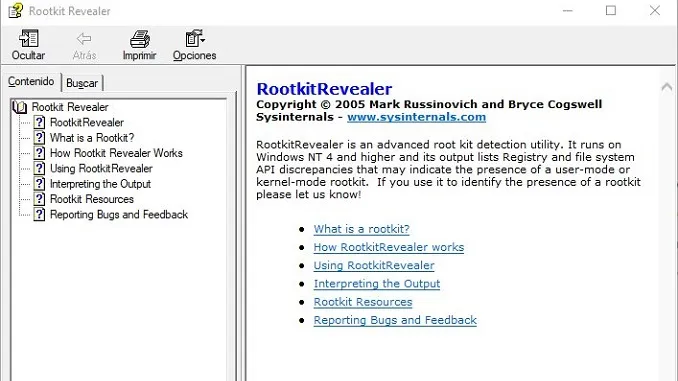Screen dimensions: 678x381
Task: Maximize the Rootkit Revealer window
Action: point(611,10)
